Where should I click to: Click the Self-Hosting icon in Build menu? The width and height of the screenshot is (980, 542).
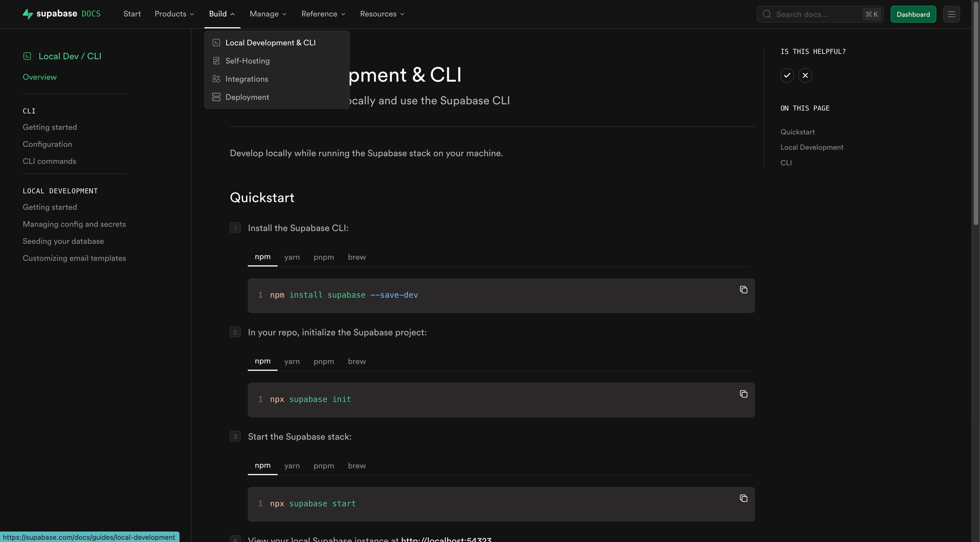click(x=216, y=61)
